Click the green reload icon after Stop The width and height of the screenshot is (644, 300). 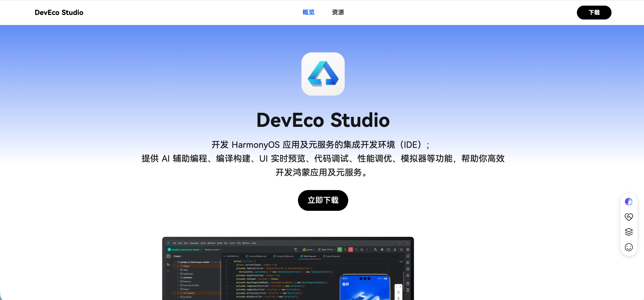point(356,250)
